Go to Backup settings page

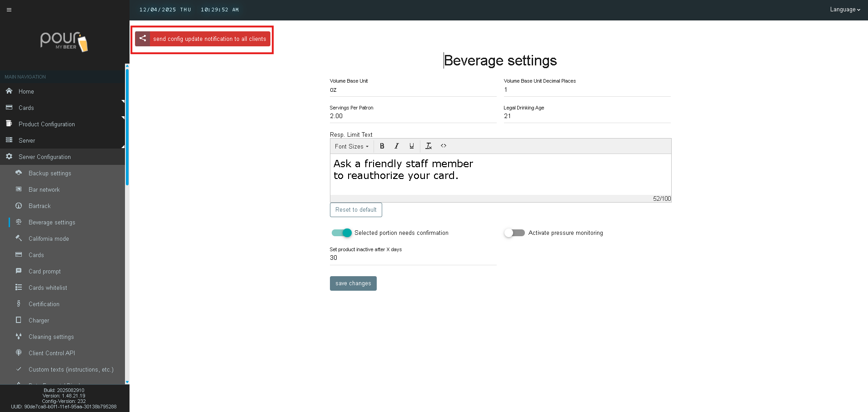(50, 173)
